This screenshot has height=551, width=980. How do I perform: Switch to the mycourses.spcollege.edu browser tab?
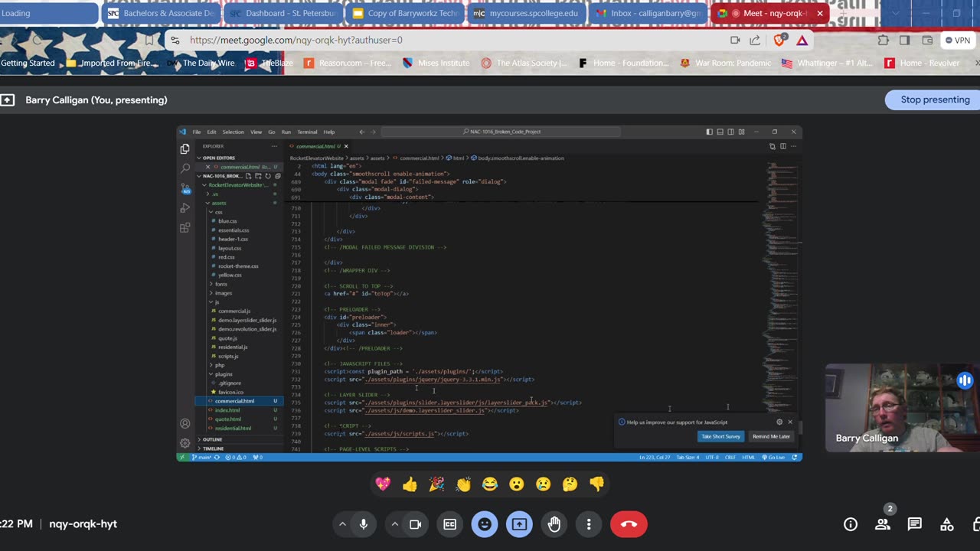(x=527, y=13)
